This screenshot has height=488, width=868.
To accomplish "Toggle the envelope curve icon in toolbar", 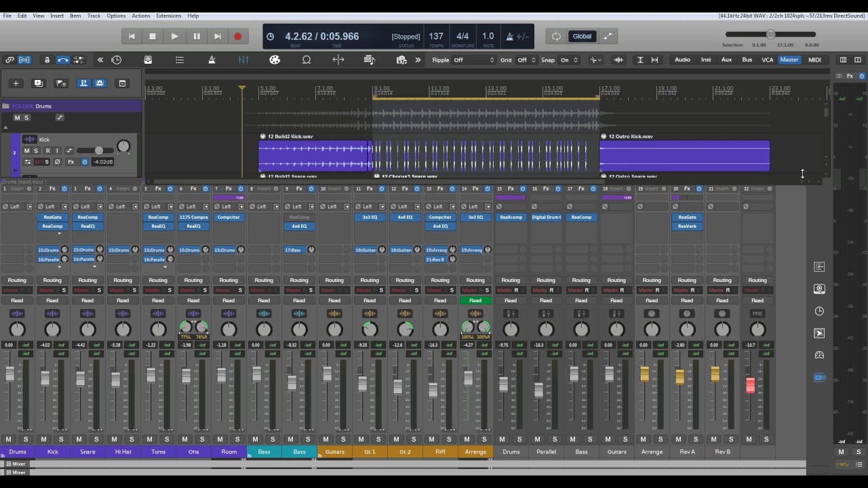I will click(x=62, y=60).
